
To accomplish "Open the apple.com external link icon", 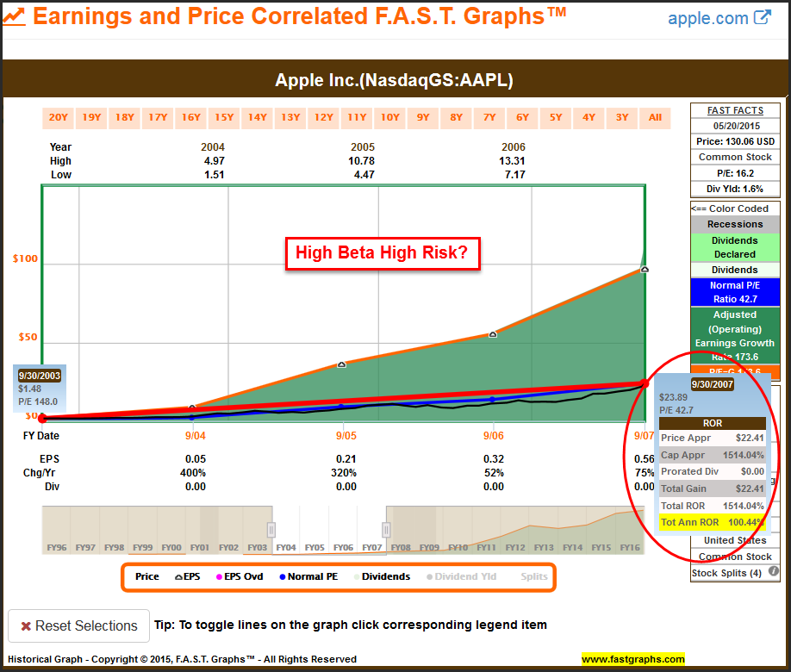I will coord(762,17).
